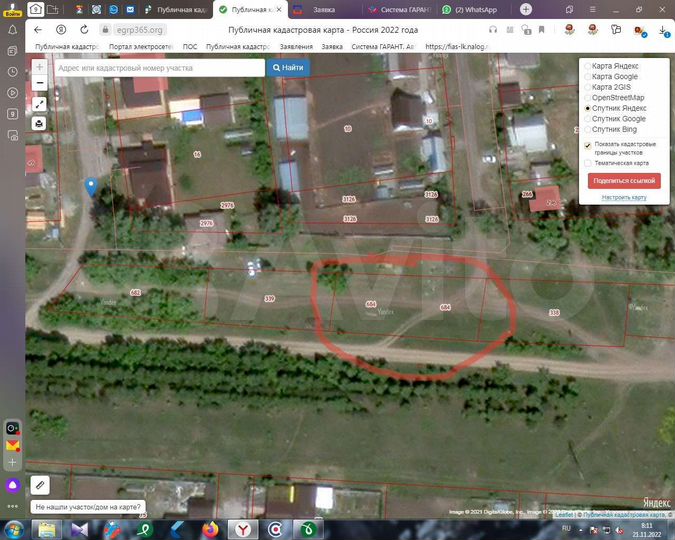Open Visual Studio from taskbar
This screenshot has height=540, width=675.
[x=79, y=530]
